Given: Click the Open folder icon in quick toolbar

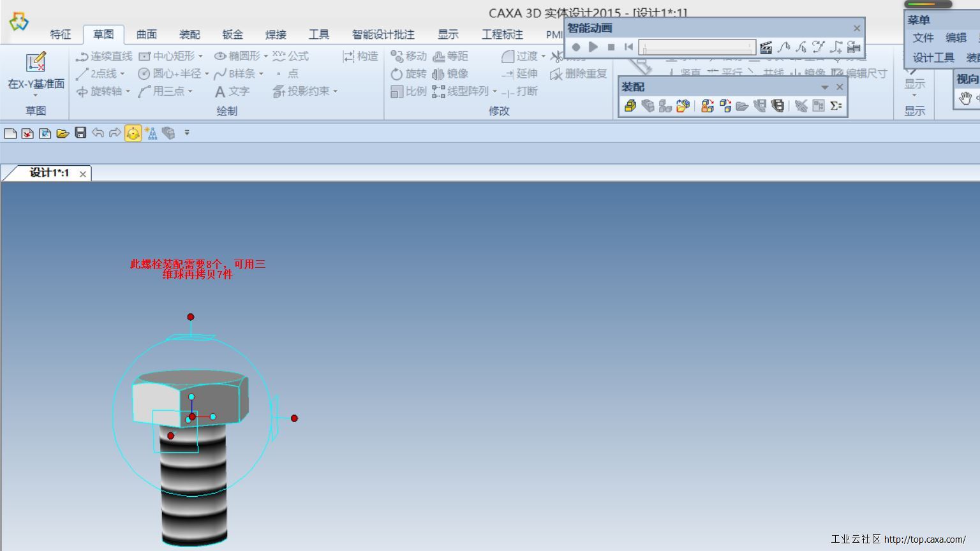Looking at the screenshot, I should tap(63, 133).
